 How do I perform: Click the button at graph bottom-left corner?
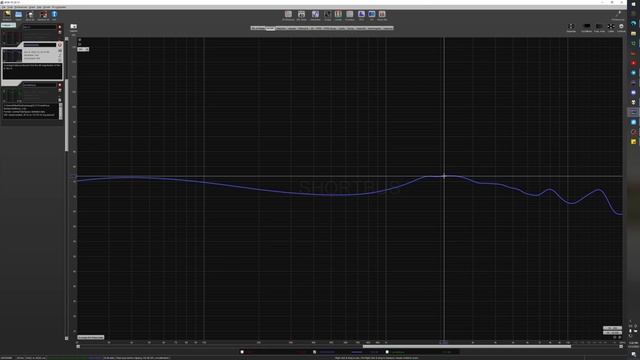pos(91,338)
